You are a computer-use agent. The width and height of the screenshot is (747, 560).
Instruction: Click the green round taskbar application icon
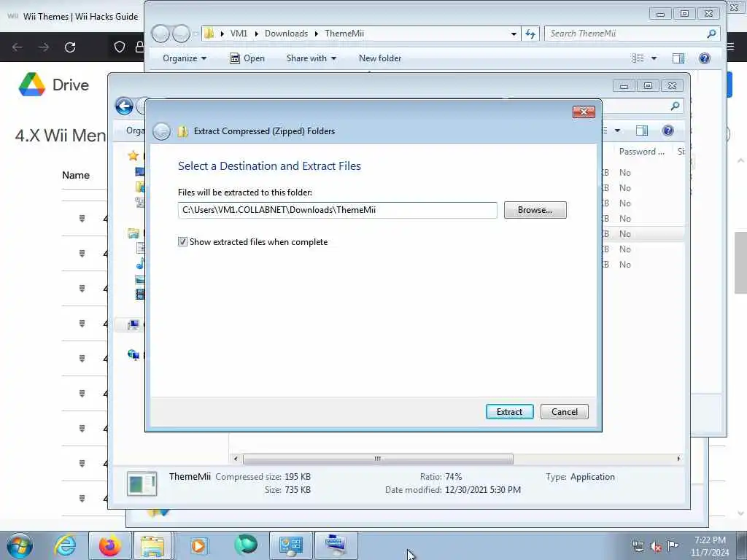[x=245, y=545]
